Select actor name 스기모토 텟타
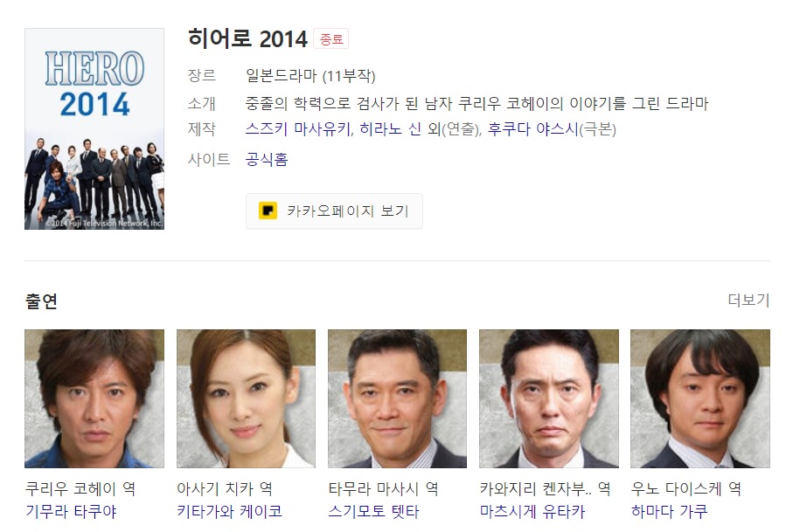Viewport: 786px width, 532px height. 374,511
